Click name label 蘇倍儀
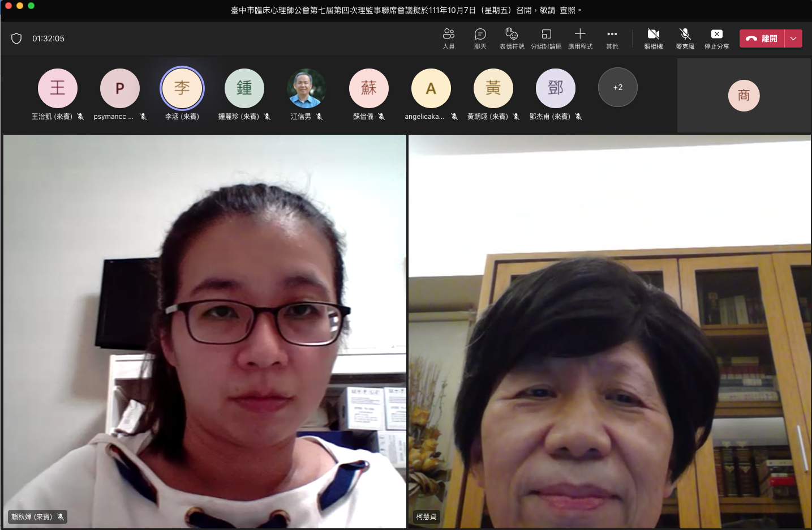This screenshot has height=530, width=812. tap(363, 117)
